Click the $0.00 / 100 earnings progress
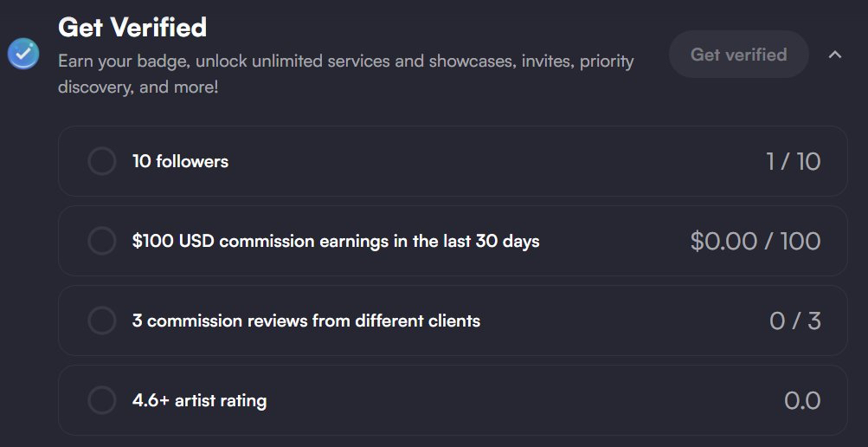 tap(755, 241)
